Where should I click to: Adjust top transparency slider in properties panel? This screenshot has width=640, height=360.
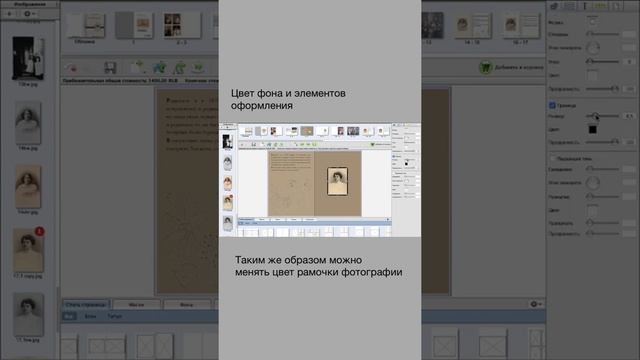(x=602, y=89)
